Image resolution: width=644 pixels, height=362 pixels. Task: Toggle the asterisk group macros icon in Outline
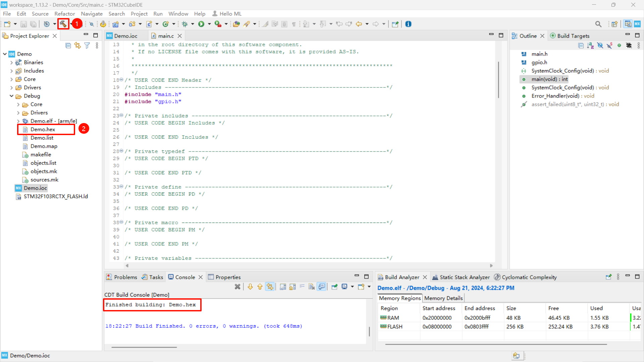coord(629,46)
